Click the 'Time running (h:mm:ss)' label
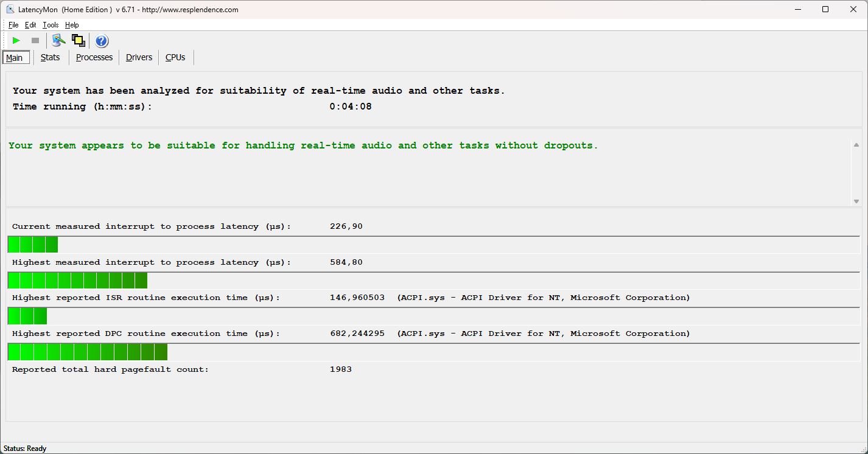Screen dimensions: 868x454 point(82,107)
